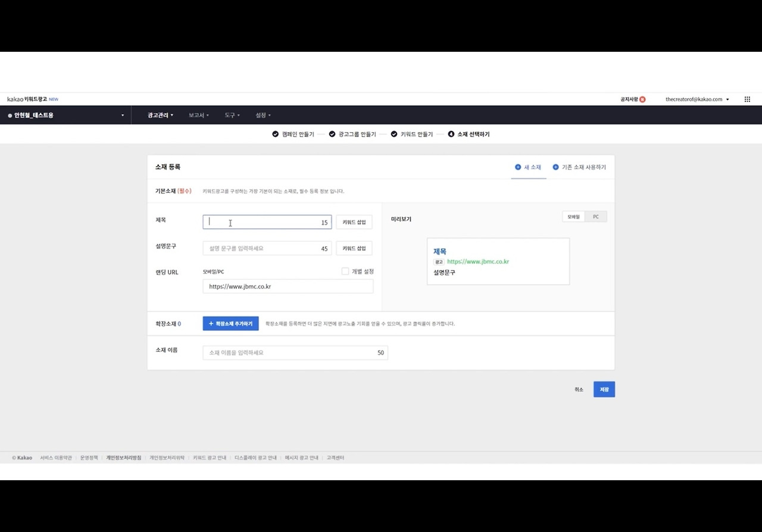Click the 랜딩 URL input field
The width and height of the screenshot is (762, 532).
click(x=288, y=286)
